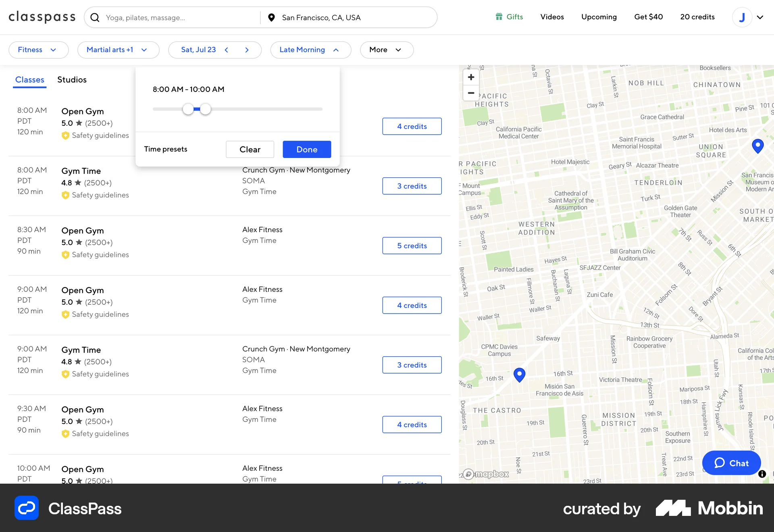Open the More filters dropdown
This screenshot has height=532, width=774.
point(386,50)
